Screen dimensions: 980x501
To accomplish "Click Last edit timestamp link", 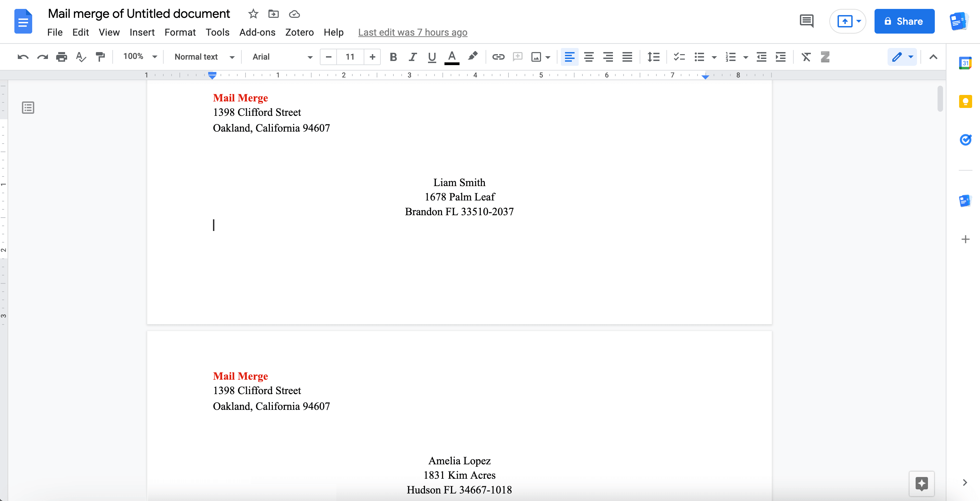I will pyautogui.click(x=414, y=32).
